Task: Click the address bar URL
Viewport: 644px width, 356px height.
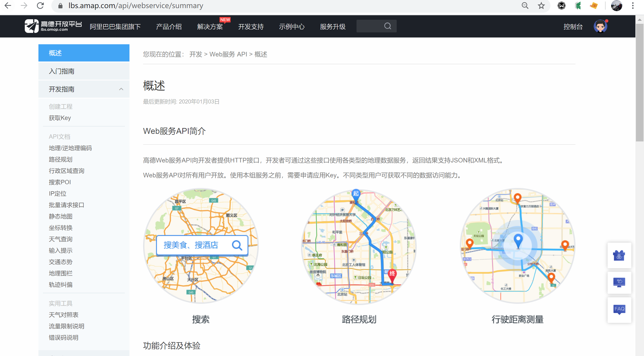Action: point(136,6)
